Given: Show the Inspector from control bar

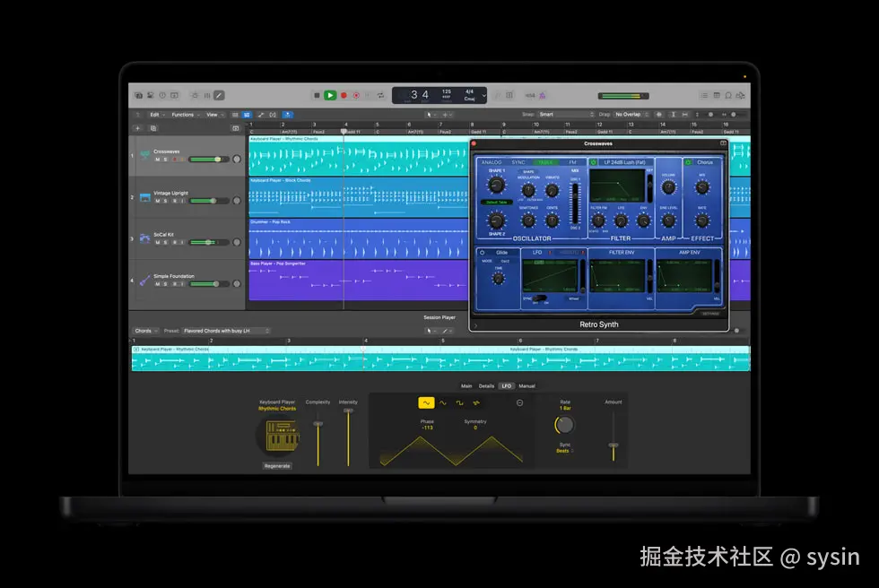Looking at the screenshot, I should click(x=151, y=96).
